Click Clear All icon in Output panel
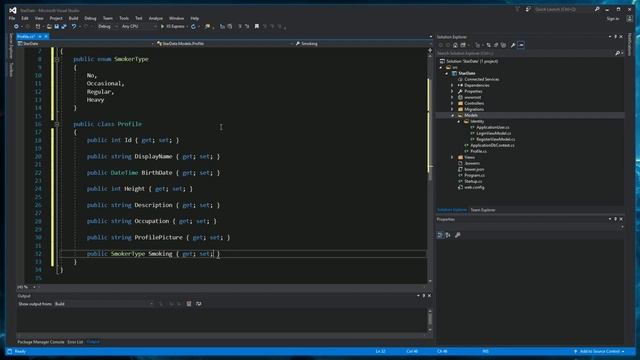This screenshot has width=640, height=360. [189, 304]
